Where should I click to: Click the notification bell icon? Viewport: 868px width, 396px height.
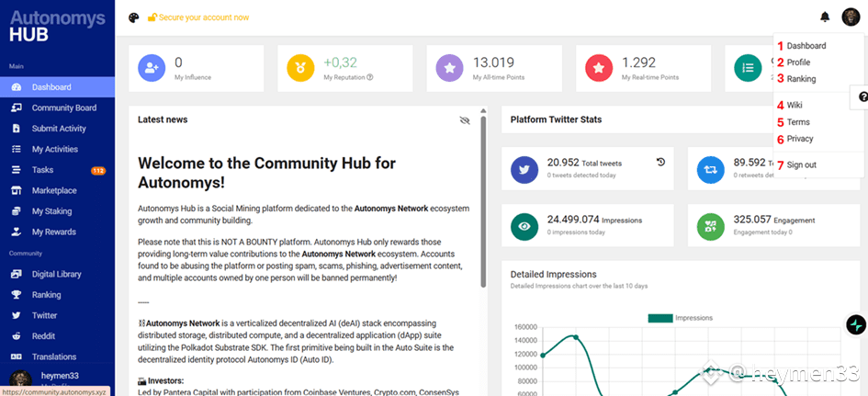click(825, 17)
